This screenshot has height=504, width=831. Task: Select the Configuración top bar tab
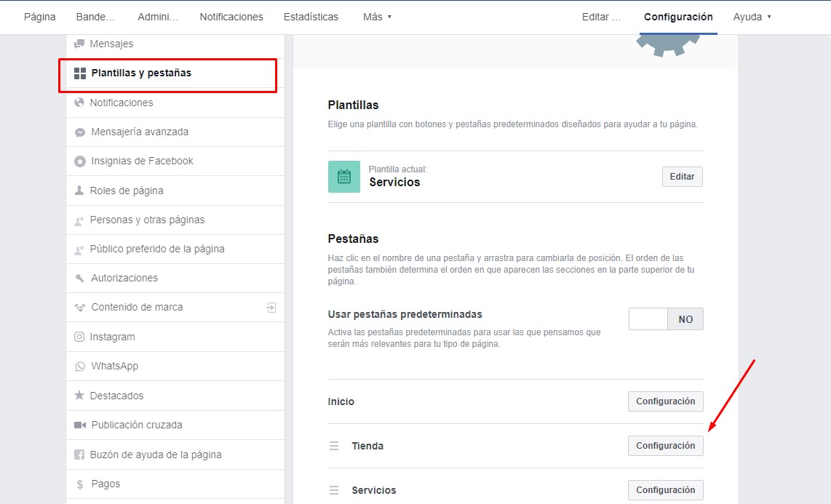click(678, 17)
